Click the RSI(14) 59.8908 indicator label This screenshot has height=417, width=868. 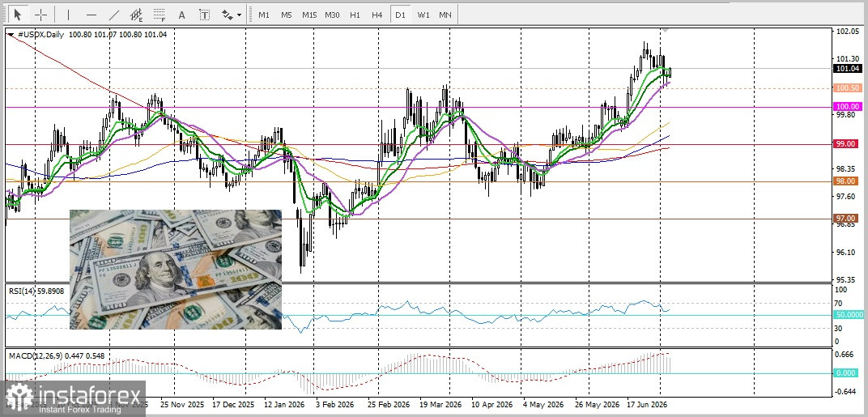36,290
